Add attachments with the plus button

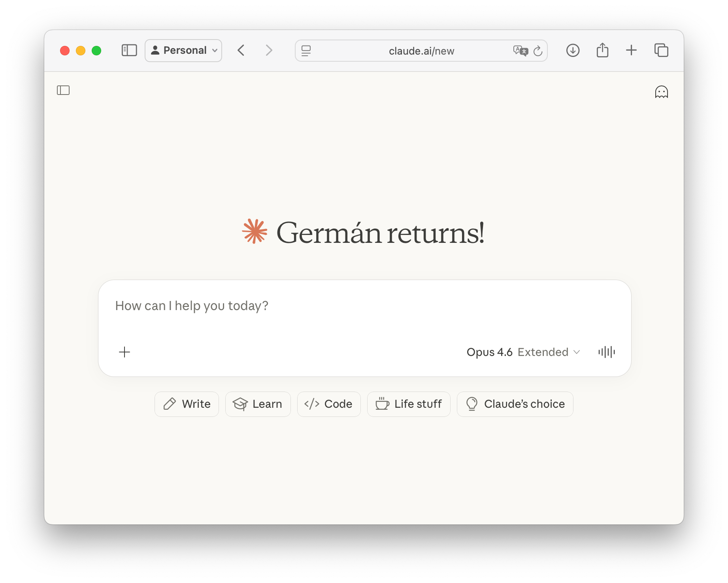124,352
